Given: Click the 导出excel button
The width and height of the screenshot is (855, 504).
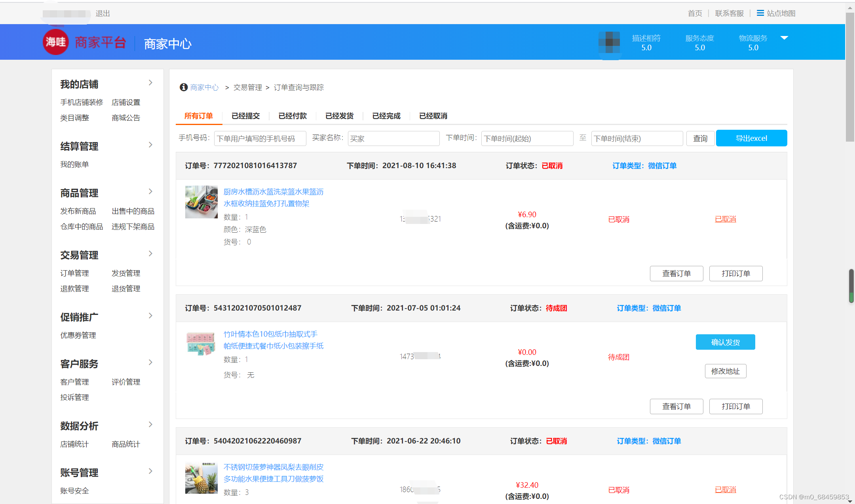Looking at the screenshot, I should point(751,138).
